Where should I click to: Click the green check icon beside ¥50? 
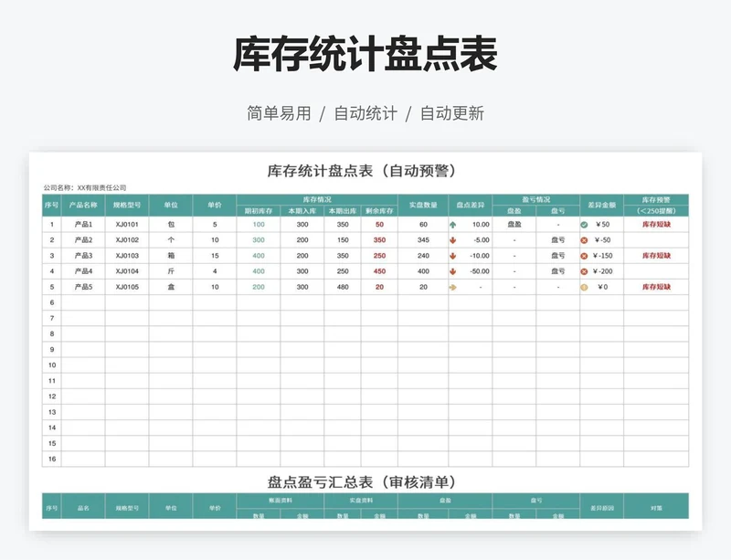(x=585, y=224)
